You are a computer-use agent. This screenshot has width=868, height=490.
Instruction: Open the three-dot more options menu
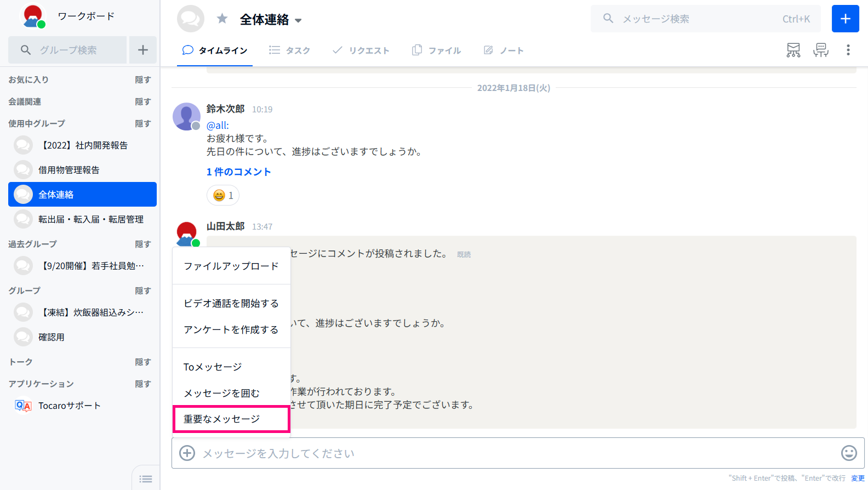pos(848,50)
